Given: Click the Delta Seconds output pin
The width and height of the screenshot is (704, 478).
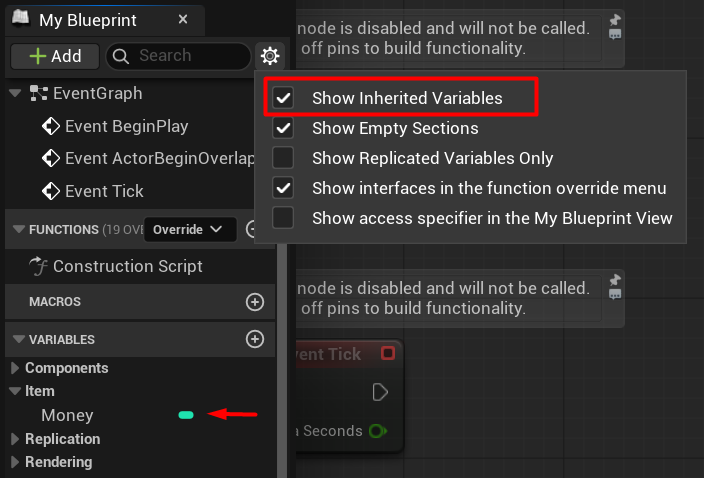Looking at the screenshot, I should click(x=377, y=431).
